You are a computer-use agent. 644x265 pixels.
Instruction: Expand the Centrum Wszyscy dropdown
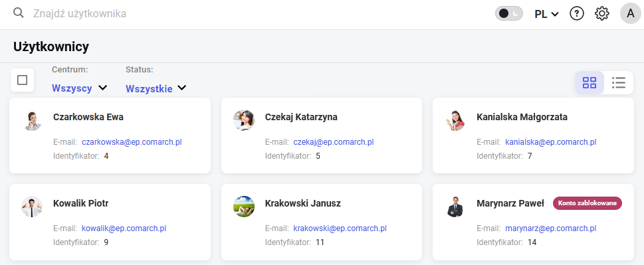tap(79, 88)
